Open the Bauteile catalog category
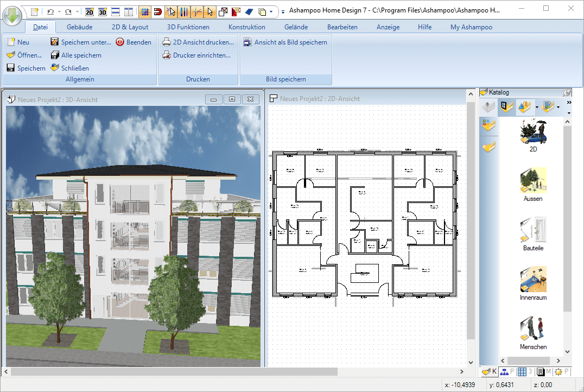The image size is (584, 392). click(533, 232)
